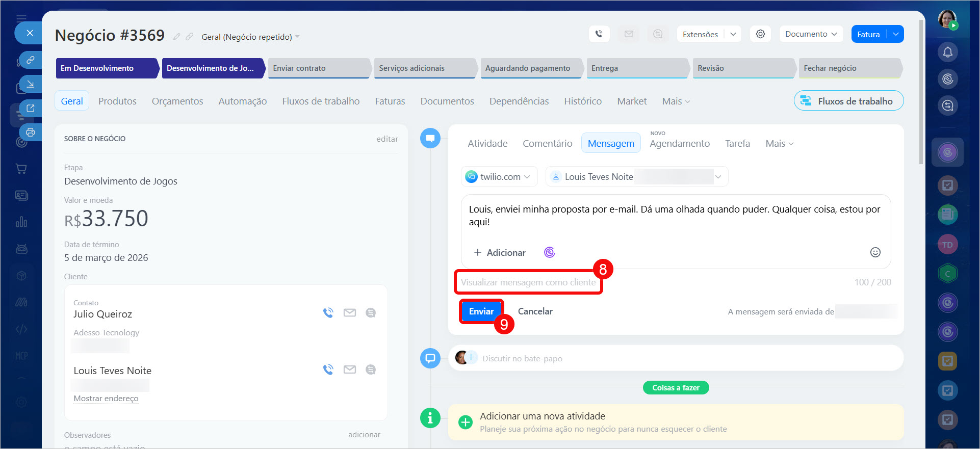980x449 pixels.
Task: Click the Discutir no bate-papo field
Action: coord(522,358)
